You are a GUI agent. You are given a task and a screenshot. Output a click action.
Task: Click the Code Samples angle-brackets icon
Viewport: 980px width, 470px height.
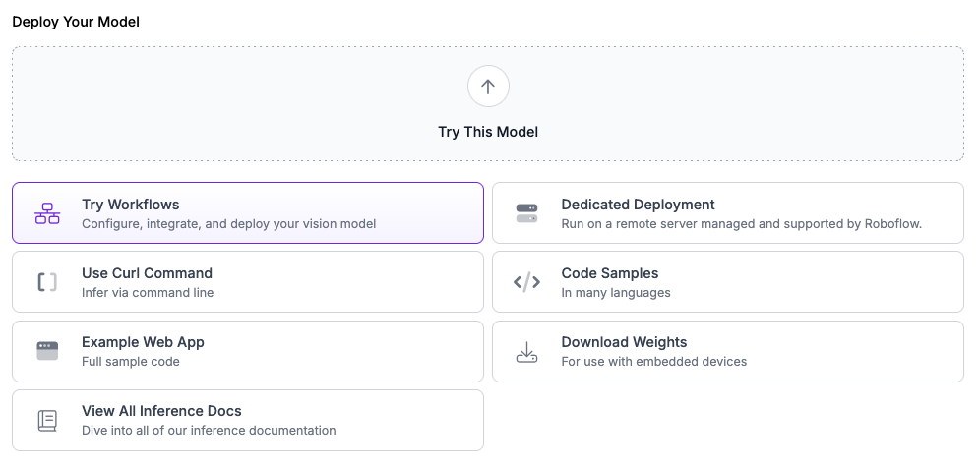pos(526,282)
